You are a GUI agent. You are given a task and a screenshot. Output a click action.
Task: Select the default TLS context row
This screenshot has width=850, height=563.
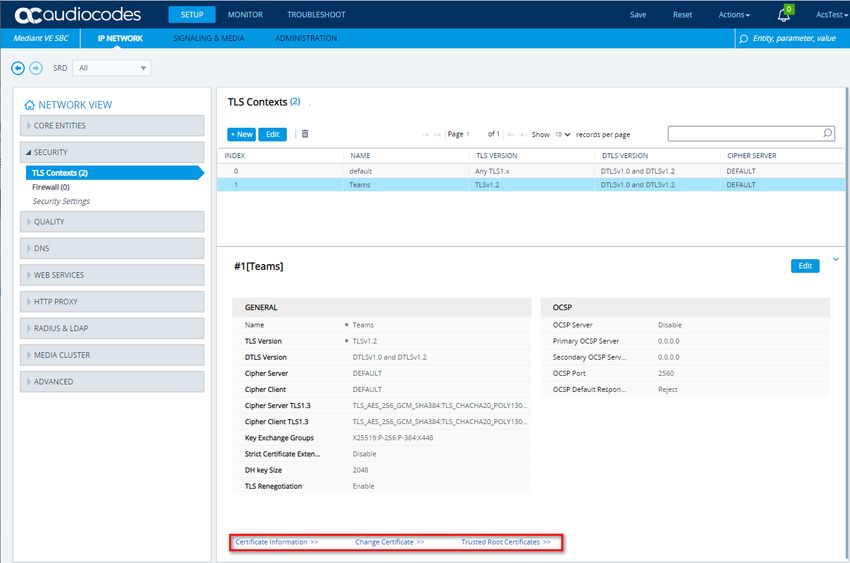pyautogui.click(x=531, y=171)
